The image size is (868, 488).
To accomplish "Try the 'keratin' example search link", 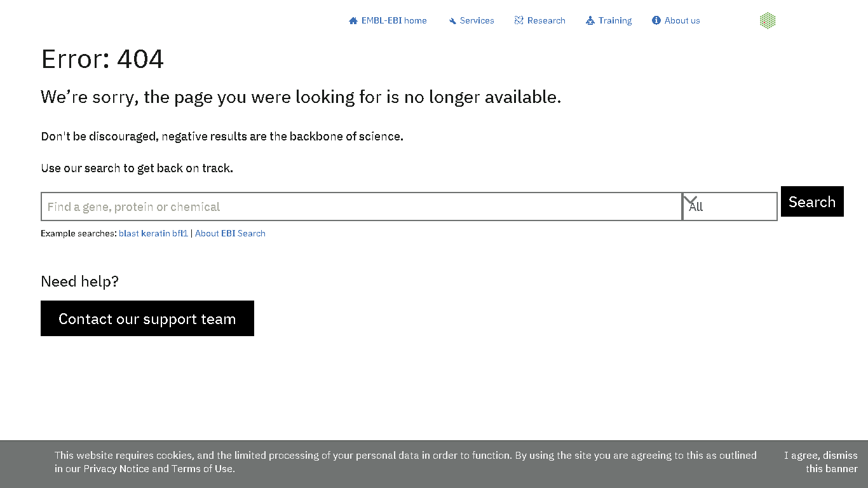I will pos(156,233).
